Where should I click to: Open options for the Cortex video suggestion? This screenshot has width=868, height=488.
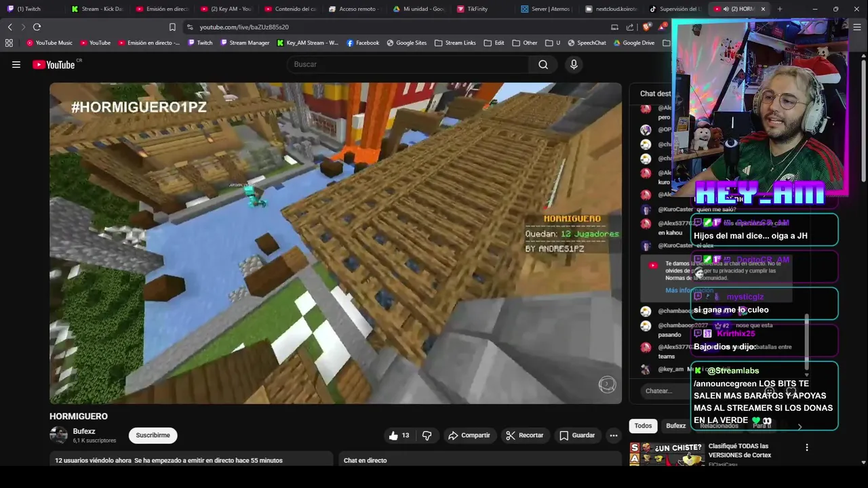(807, 447)
